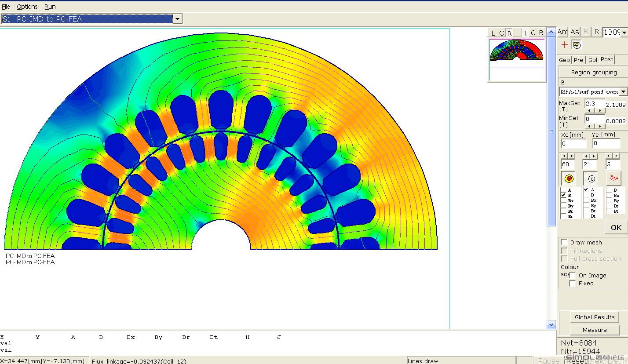628x364 pixels.
Task: Toggle Br checkbox in vector arrows list
Action: (x=609, y=206)
